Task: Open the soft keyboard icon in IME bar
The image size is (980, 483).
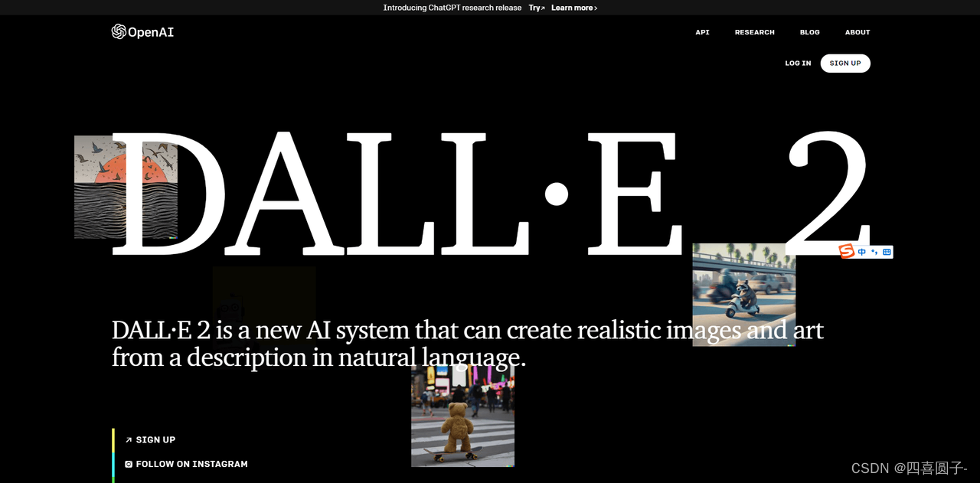Action: click(887, 252)
